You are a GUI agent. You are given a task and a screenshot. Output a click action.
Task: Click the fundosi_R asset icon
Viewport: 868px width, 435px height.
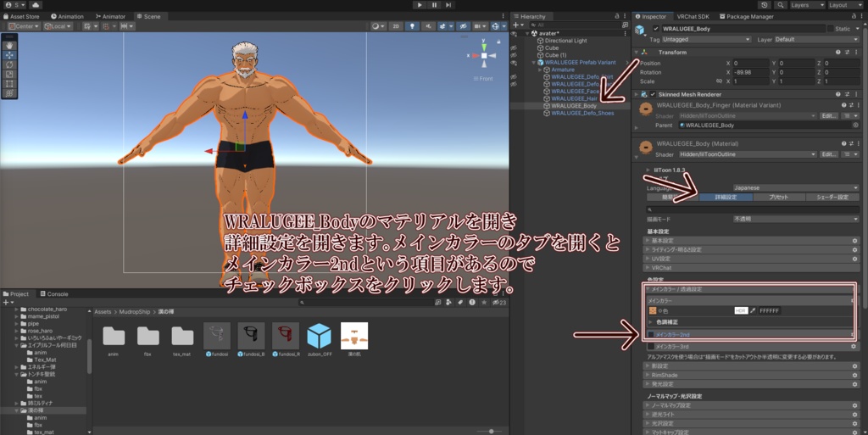click(285, 336)
